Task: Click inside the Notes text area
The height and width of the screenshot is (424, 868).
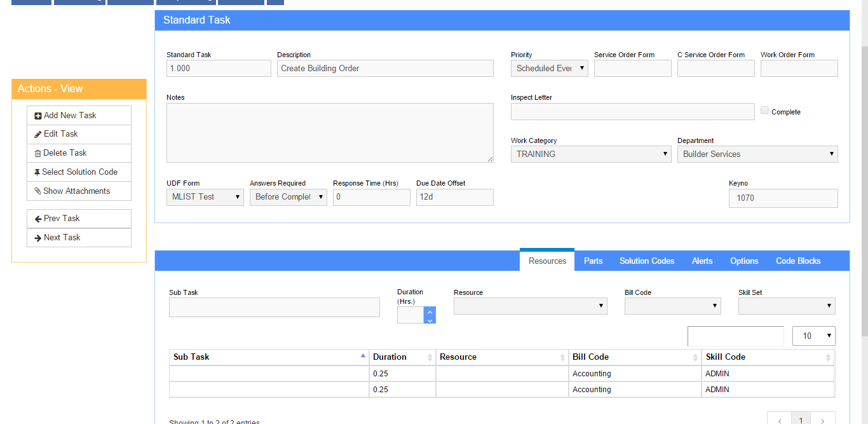Action: point(330,133)
